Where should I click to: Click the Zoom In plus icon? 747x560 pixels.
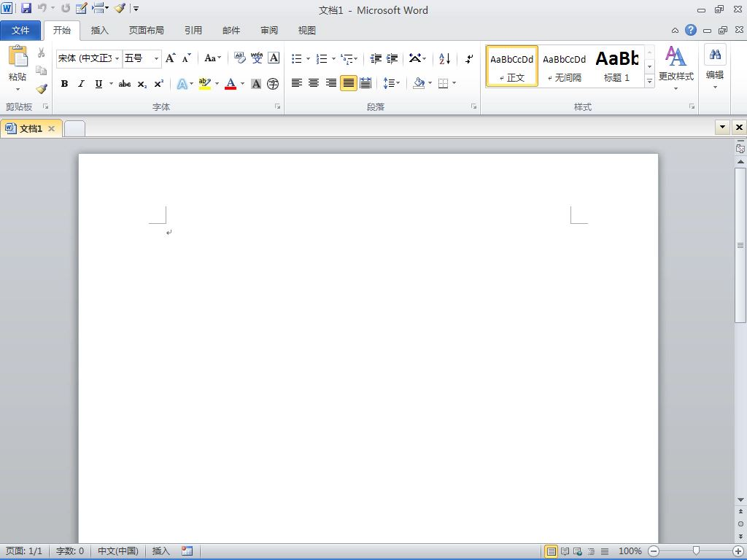point(738,551)
